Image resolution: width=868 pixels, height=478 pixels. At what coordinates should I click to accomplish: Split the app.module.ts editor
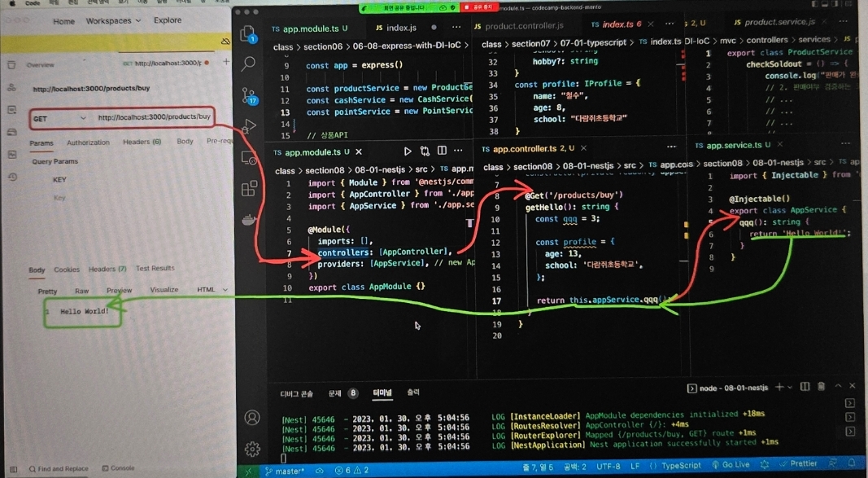(442, 151)
